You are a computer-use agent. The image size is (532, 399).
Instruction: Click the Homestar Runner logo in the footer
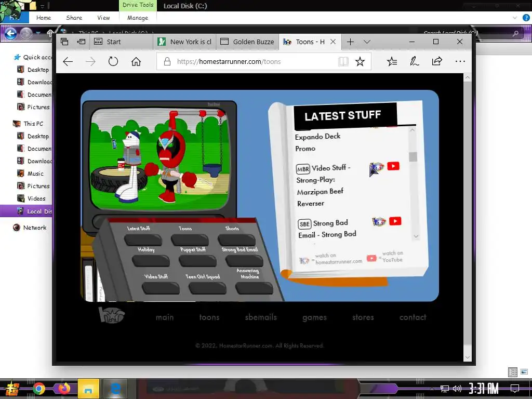[x=111, y=314]
